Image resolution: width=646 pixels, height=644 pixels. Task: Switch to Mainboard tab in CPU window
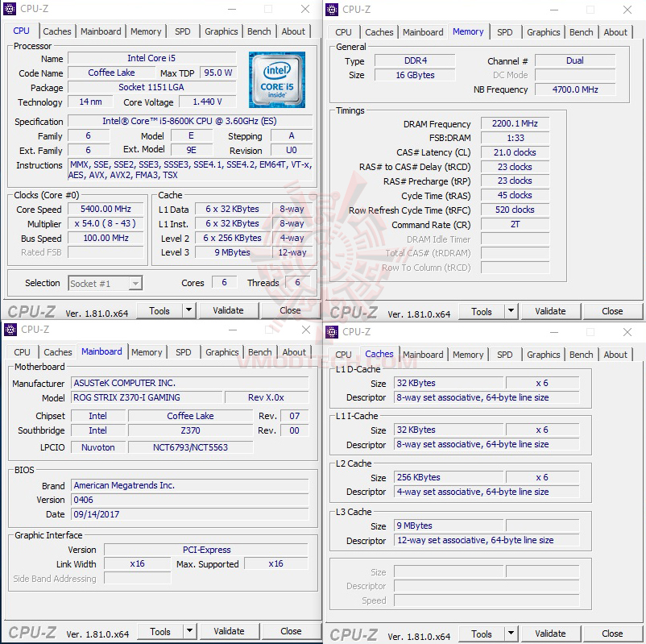101,31
